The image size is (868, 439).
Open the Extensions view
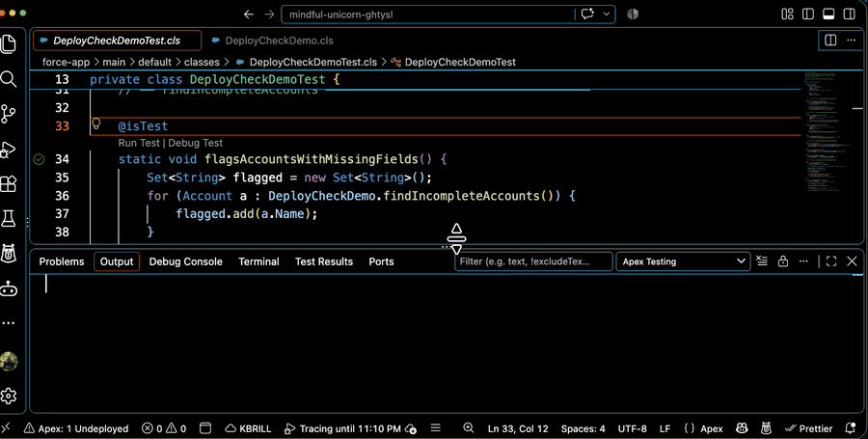tap(9, 183)
